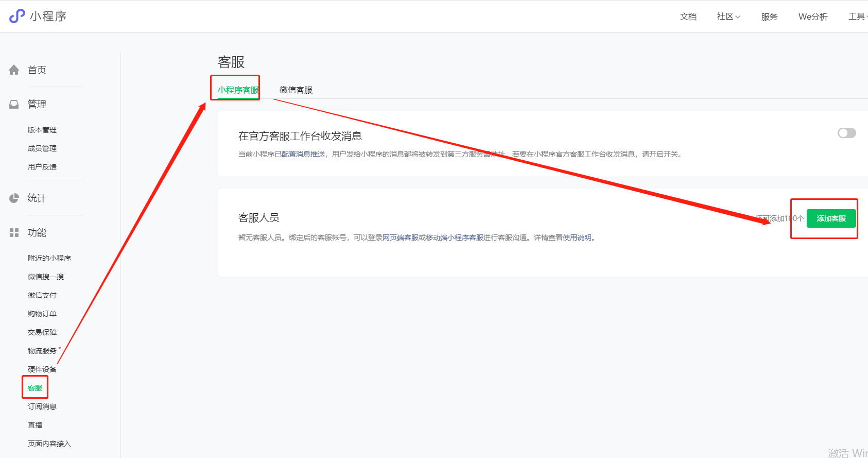Open the 已配置消息推送 link
The height and width of the screenshot is (458, 868).
(x=300, y=154)
